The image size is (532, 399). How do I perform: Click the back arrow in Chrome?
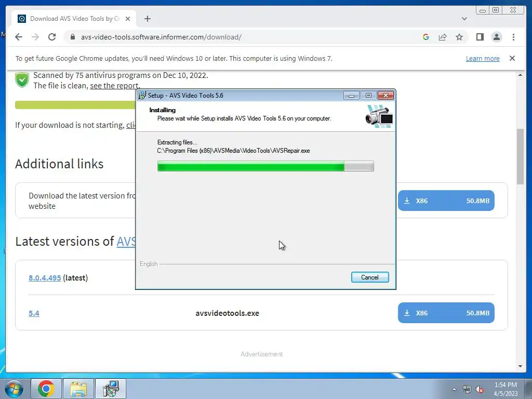pos(19,37)
